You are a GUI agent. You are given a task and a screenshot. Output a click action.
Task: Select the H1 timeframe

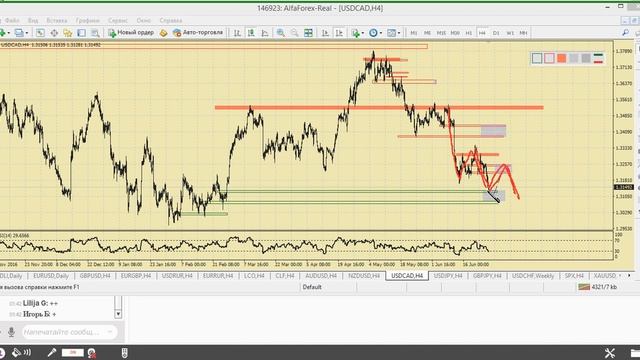[x=469, y=33]
